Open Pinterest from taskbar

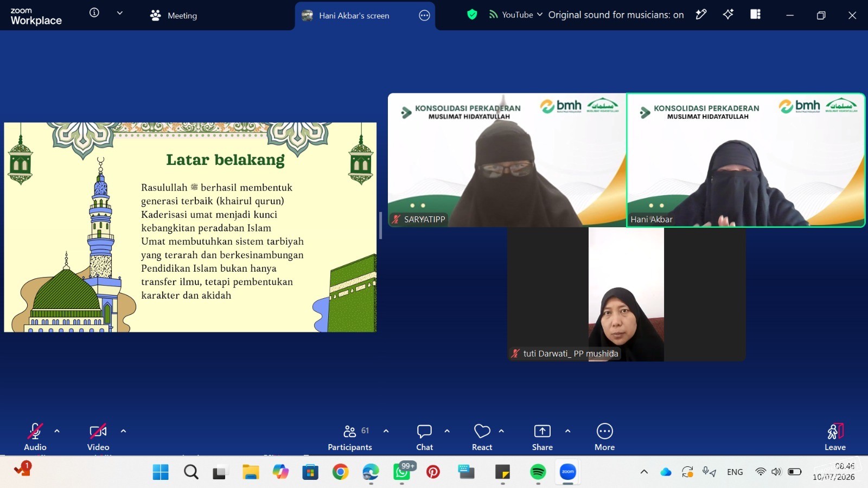tap(433, 472)
